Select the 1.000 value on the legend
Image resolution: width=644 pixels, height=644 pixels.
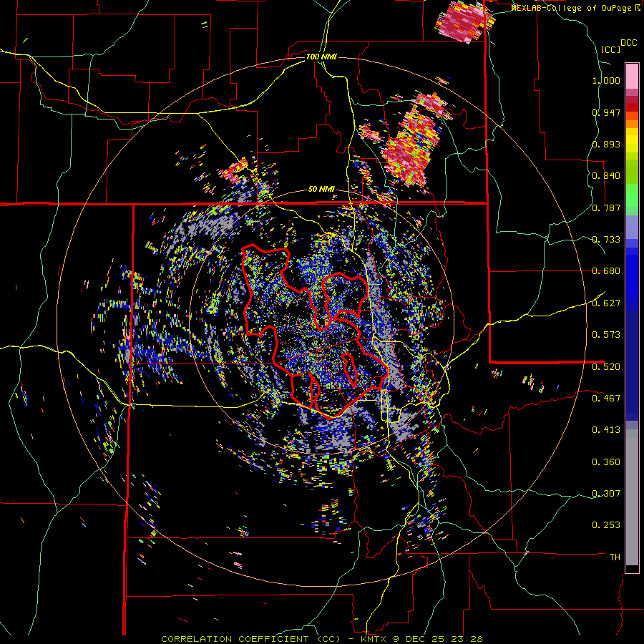[606, 80]
